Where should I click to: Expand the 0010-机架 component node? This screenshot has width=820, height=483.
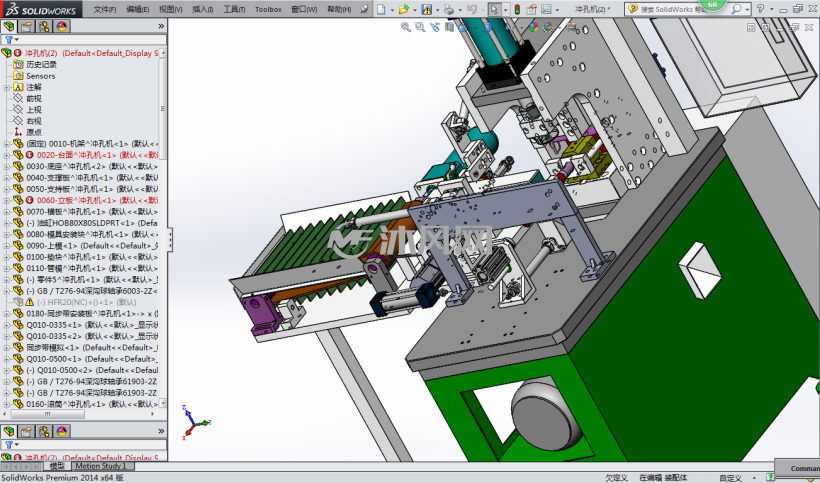6,144
